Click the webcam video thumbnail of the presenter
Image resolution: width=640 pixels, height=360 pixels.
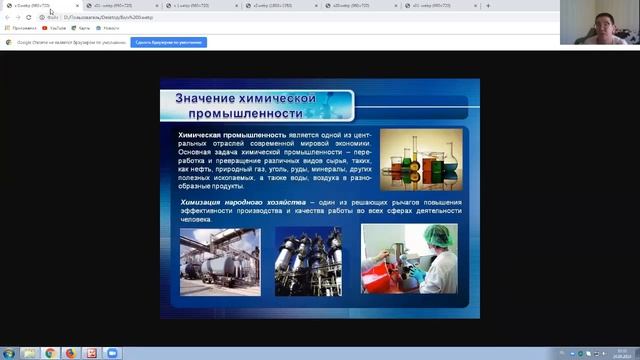[600, 22]
